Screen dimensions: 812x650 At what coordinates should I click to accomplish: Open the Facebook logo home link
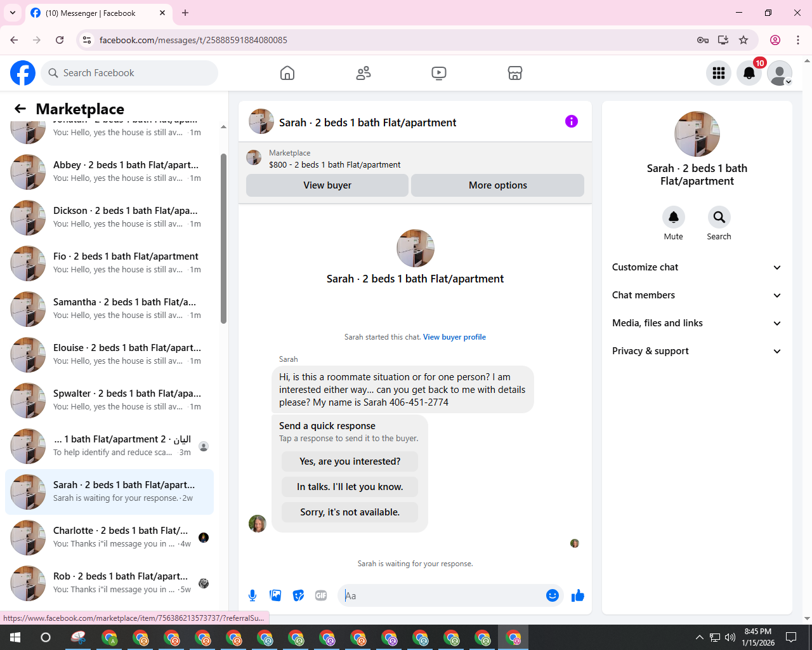(23, 73)
